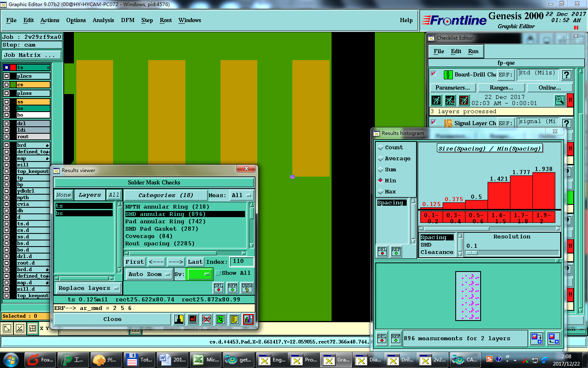Click the First button in Results viewer
The image size is (588, 368).
[135, 262]
